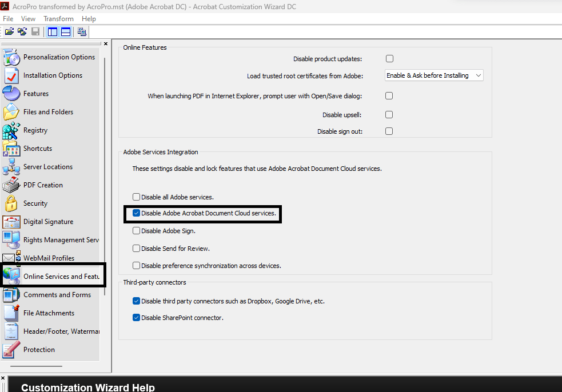Open the Help menu
562x392 pixels.
[89, 18]
